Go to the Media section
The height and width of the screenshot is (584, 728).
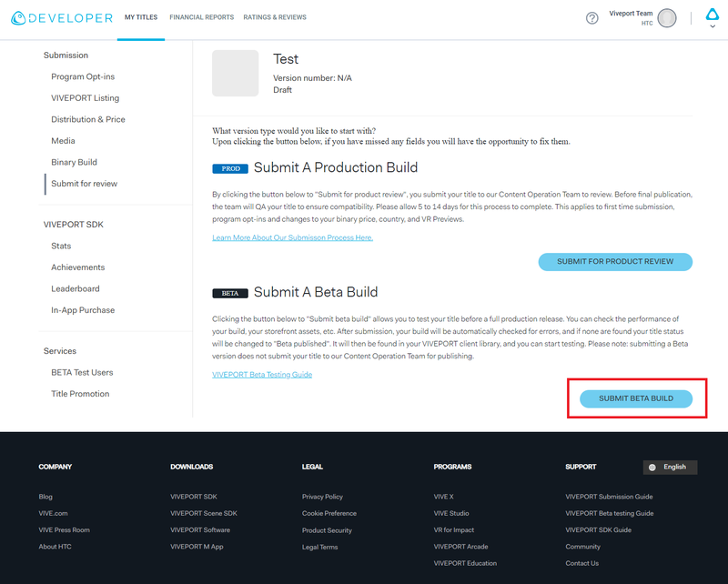coord(63,141)
